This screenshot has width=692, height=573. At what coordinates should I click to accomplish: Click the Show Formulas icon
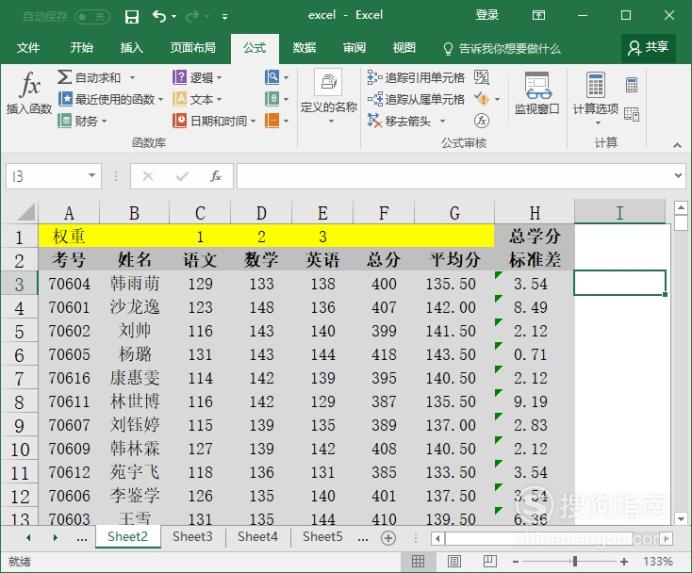[x=481, y=77]
